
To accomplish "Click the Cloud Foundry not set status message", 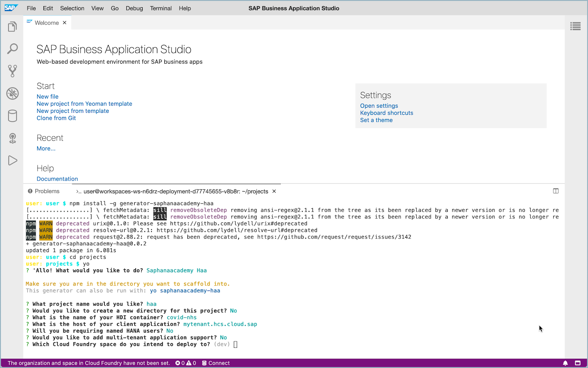I will pos(89,363).
